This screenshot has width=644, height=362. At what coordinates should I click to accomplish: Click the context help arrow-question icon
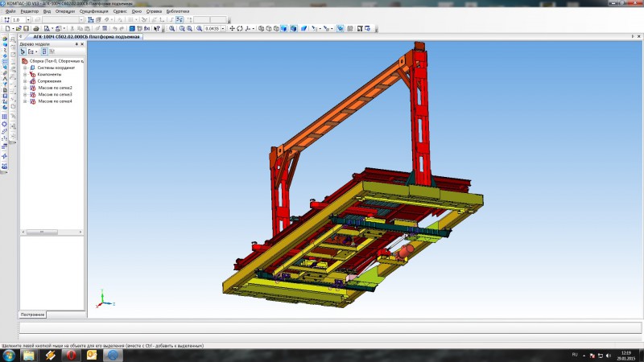pos(156,29)
